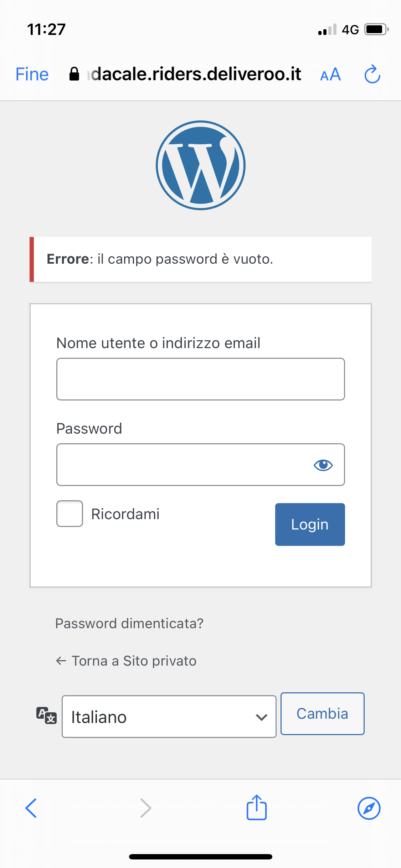Open the share sheet icon

(x=257, y=807)
